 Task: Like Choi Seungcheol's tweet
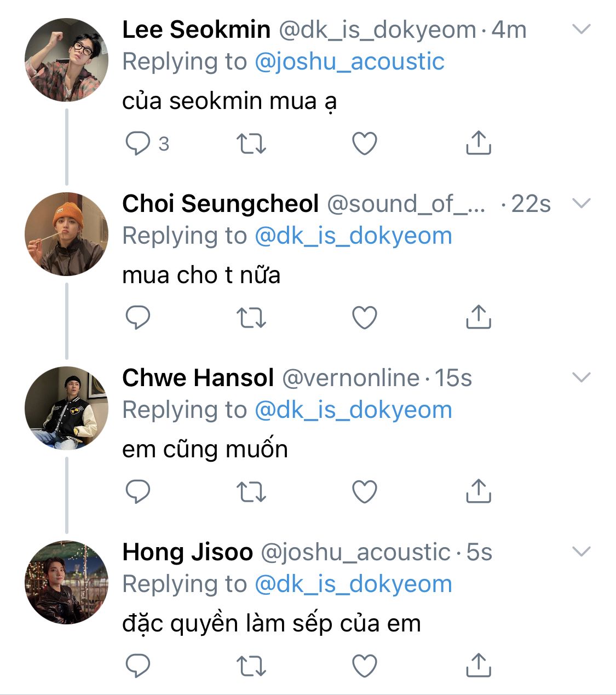click(364, 318)
